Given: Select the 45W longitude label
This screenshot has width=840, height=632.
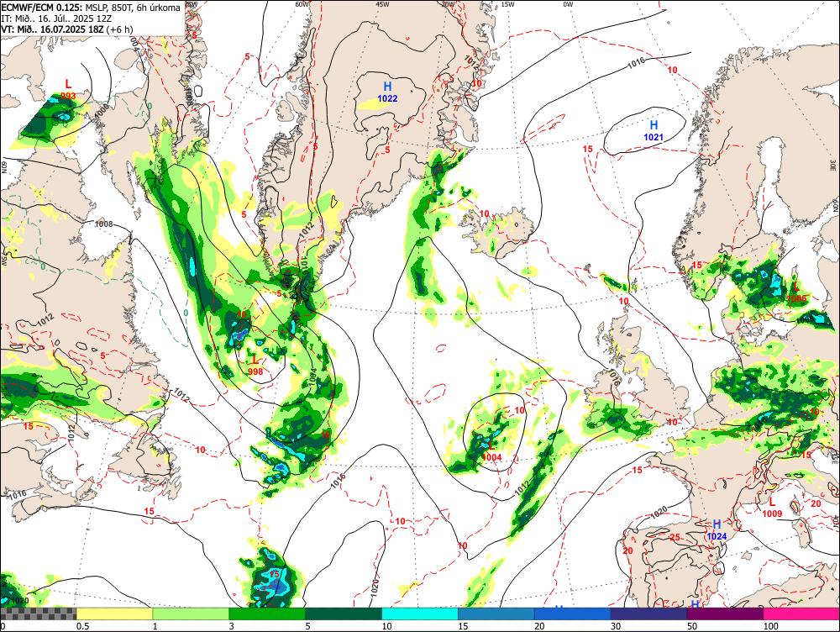Looking at the screenshot, I should click(x=382, y=3).
